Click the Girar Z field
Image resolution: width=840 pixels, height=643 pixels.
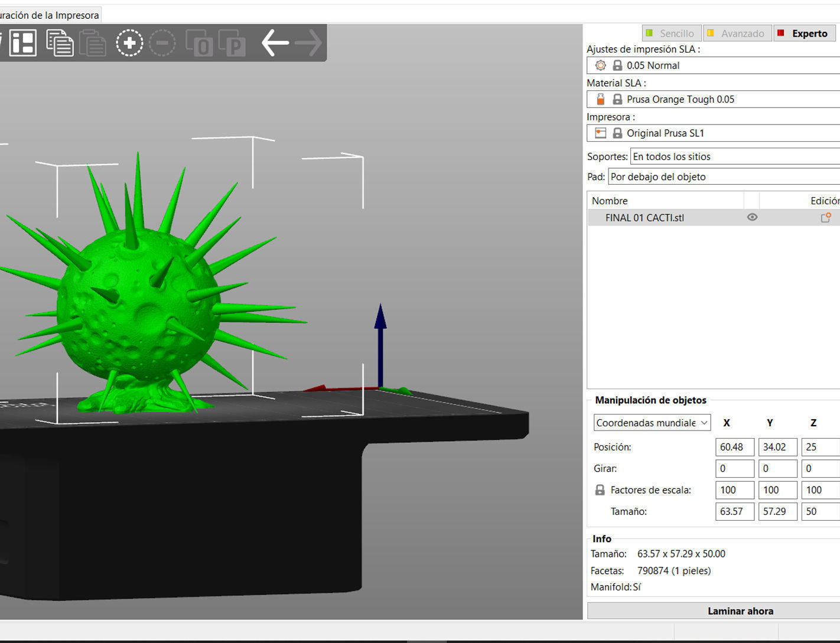tap(821, 469)
